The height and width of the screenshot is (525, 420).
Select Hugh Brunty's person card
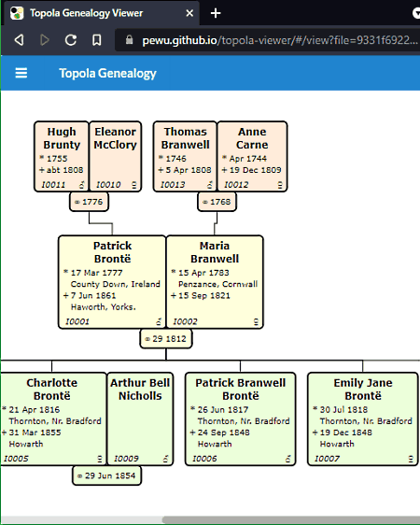coord(62,156)
